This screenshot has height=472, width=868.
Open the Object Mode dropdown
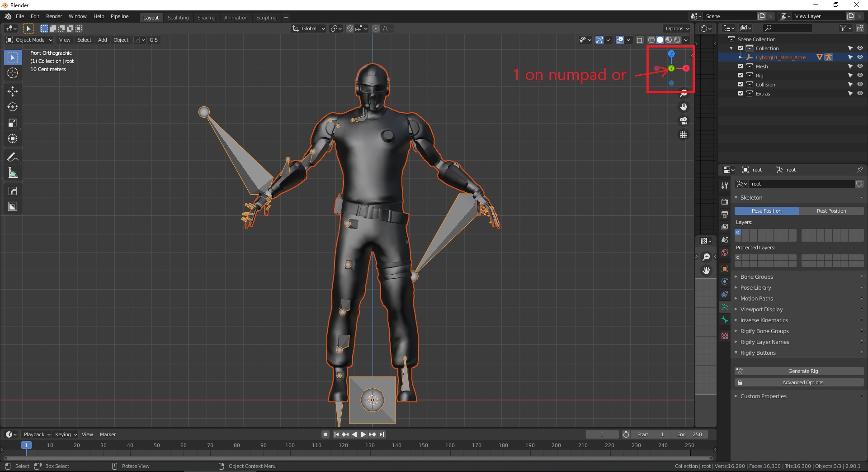[30, 40]
